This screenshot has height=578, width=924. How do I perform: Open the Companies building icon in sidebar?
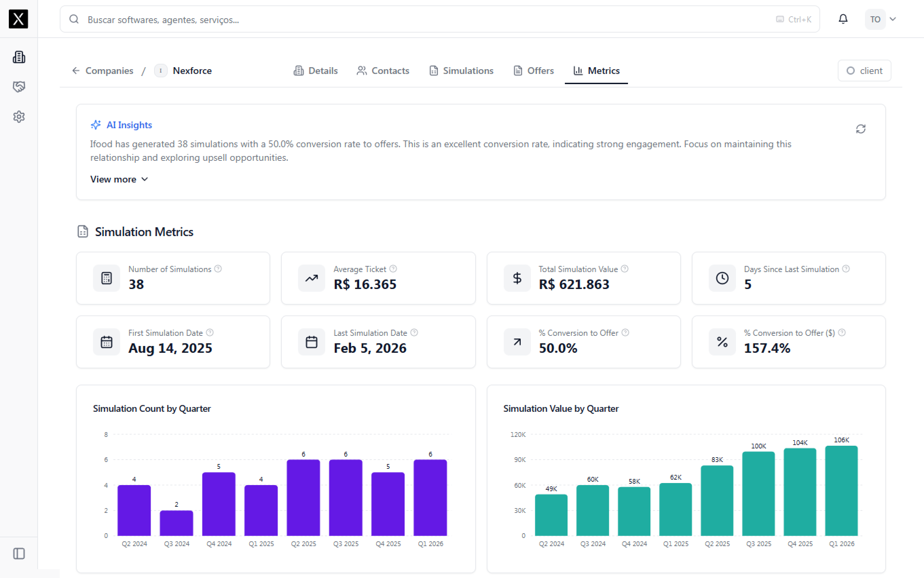[x=19, y=57]
